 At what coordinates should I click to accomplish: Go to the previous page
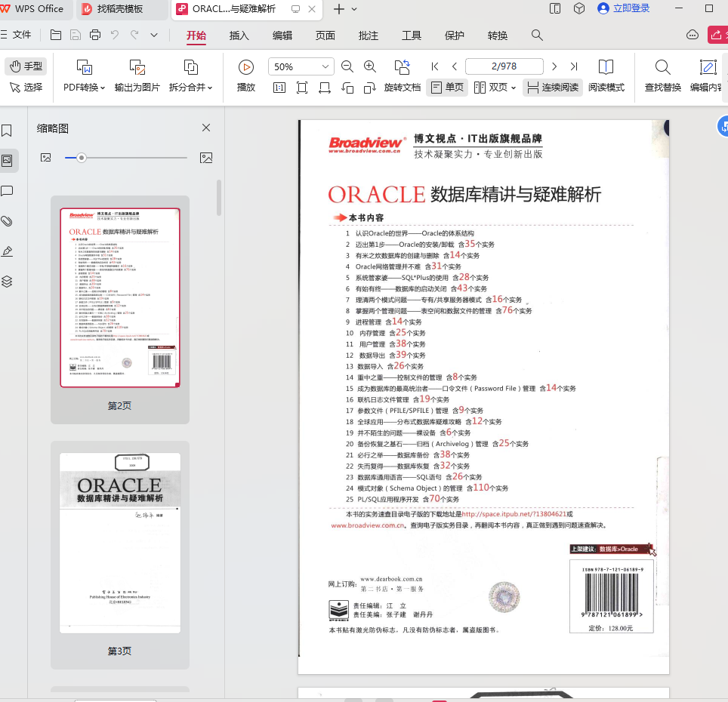[x=455, y=66]
